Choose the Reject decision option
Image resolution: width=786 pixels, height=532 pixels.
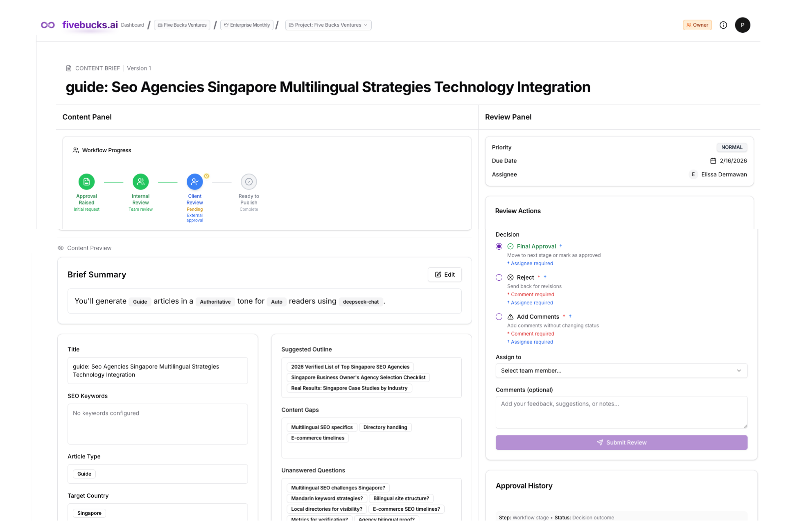coord(499,277)
